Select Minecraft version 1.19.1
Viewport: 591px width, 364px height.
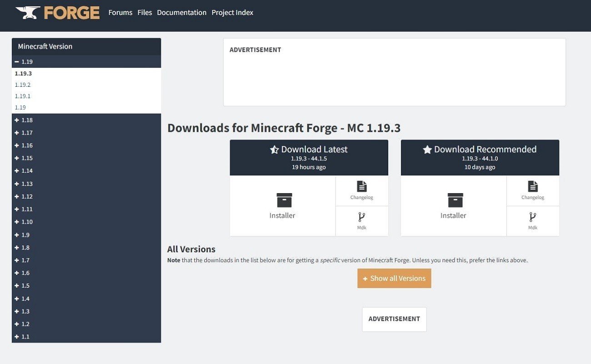(23, 96)
